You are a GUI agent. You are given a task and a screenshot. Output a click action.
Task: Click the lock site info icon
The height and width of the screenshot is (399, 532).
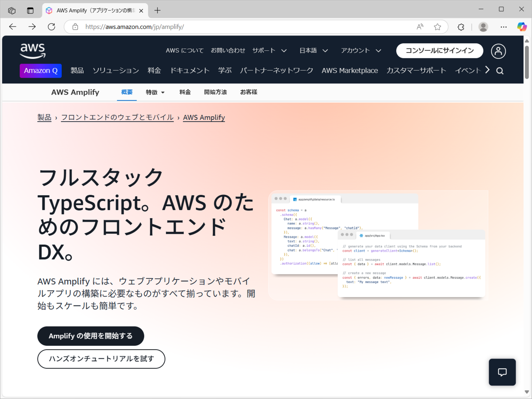pyautogui.click(x=75, y=27)
